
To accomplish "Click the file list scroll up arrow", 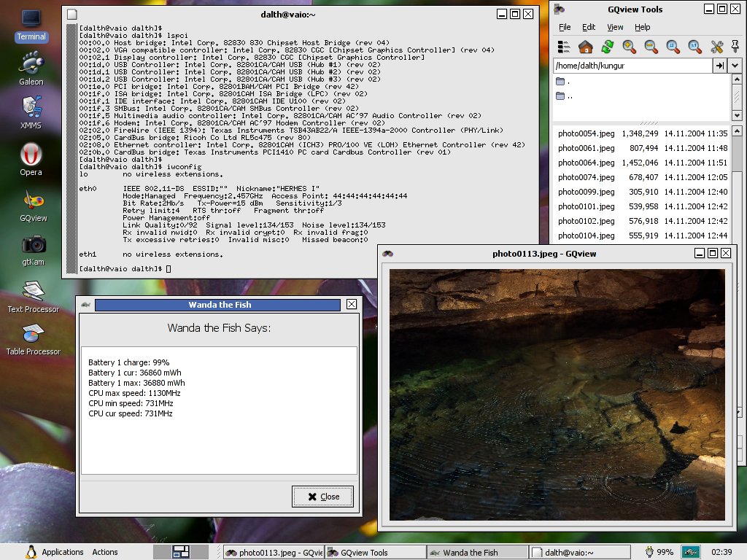I will [x=737, y=131].
